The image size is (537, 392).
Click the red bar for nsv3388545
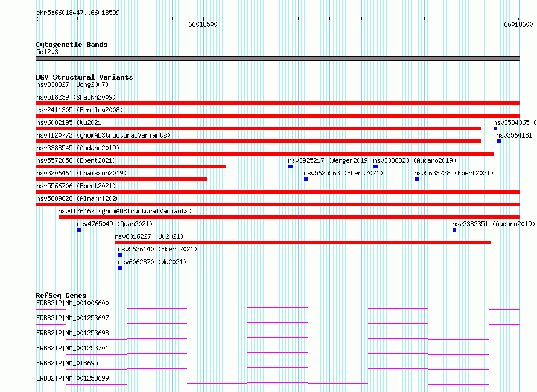(265, 154)
